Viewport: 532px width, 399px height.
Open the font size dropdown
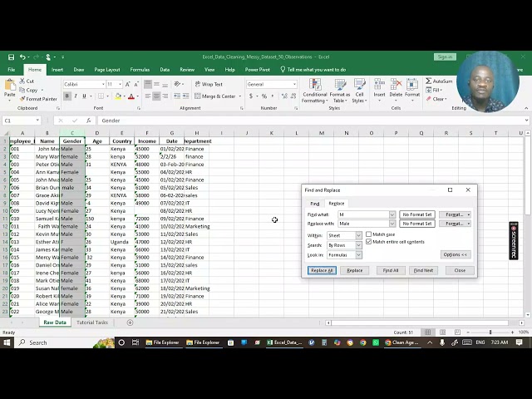click(x=120, y=84)
